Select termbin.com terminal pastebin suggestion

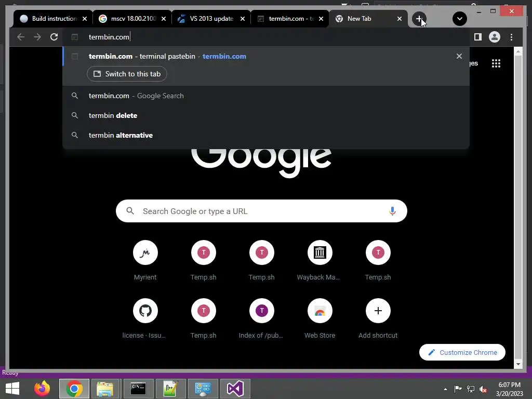266,56
